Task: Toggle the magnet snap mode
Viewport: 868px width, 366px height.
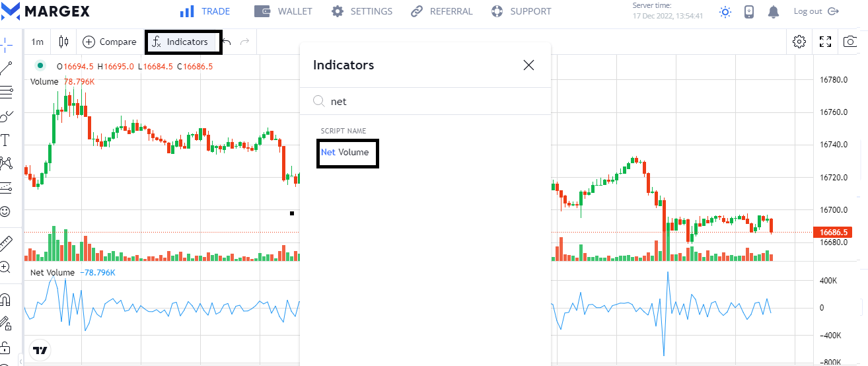Action: [x=5, y=299]
